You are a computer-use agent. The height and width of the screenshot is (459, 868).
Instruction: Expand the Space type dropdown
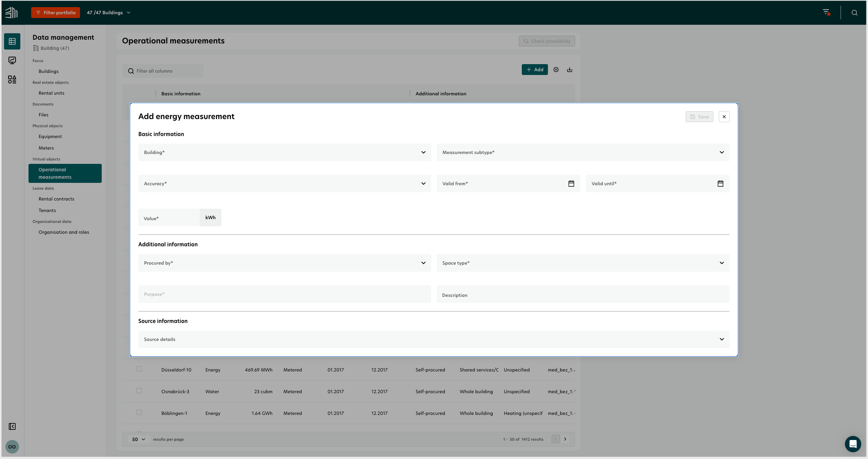click(583, 263)
